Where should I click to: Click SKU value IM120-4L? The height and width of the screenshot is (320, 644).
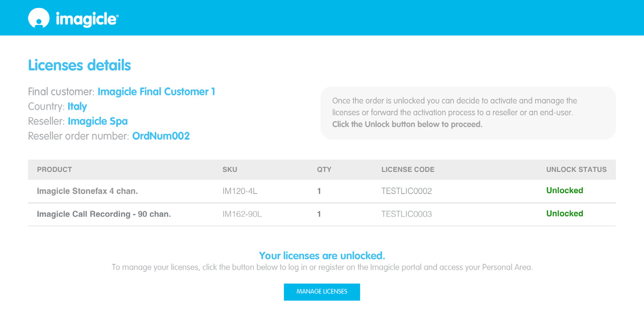point(240,191)
